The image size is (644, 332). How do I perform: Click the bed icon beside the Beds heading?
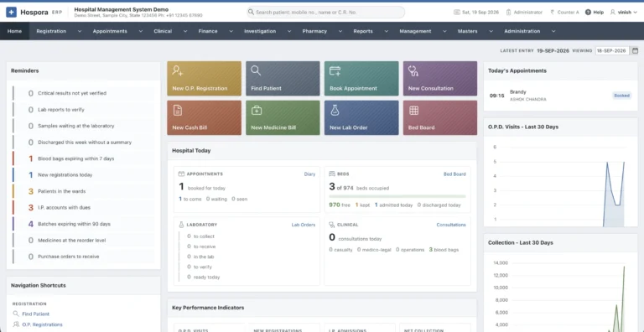point(332,174)
